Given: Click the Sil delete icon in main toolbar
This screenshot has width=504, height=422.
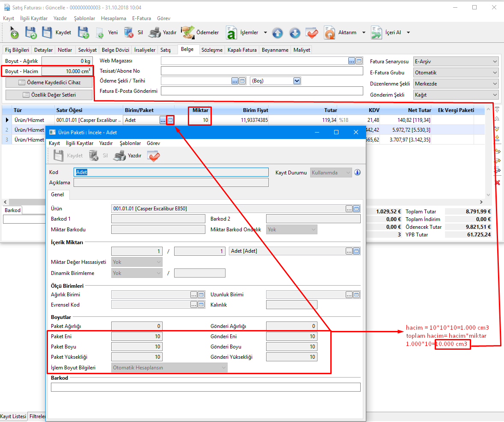Looking at the screenshot, I should click(x=128, y=32).
